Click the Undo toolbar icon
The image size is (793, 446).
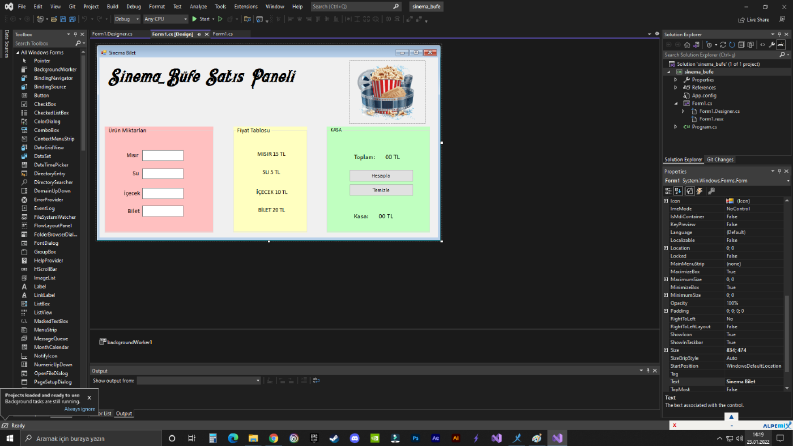coord(84,19)
